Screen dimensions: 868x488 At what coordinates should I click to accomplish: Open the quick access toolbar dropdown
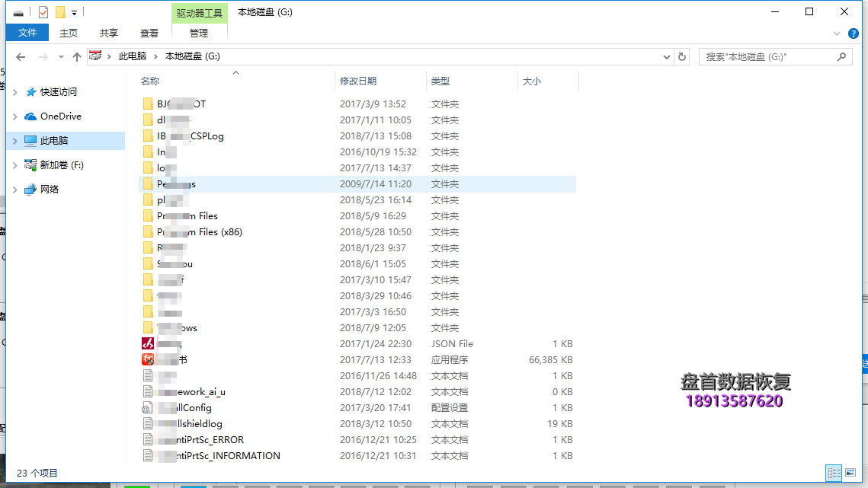click(x=74, y=13)
